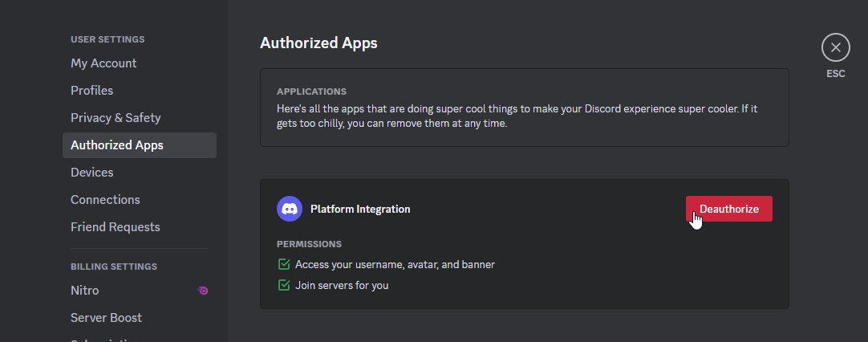868x342 pixels.
Task: Open the Nitro billing page
Action: click(140, 291)
